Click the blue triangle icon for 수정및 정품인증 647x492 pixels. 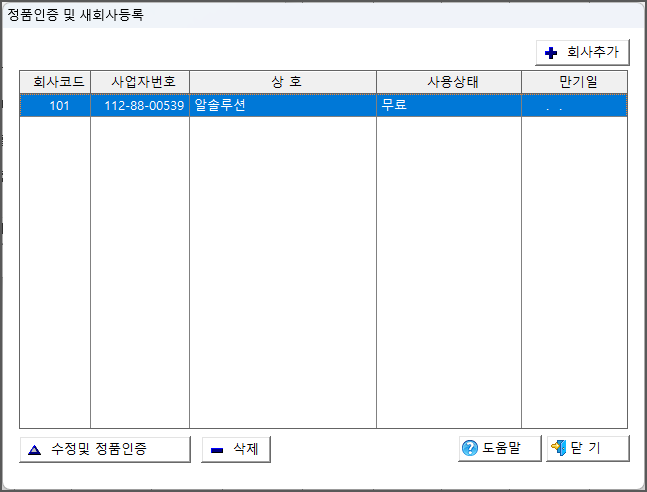34,450
